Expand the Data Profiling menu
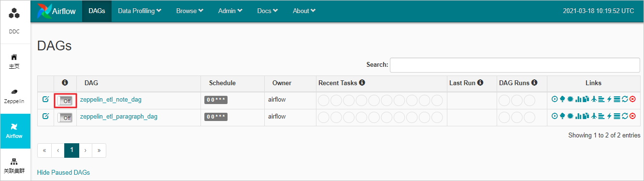Viewport: 644px width, 181px height. [x=140, y=11]
